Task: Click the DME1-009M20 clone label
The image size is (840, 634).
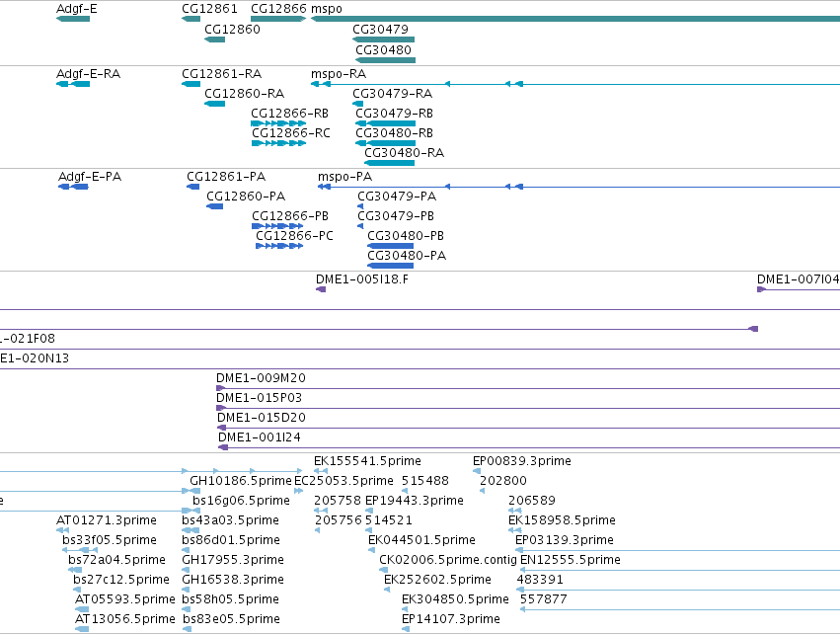Action: [261, 378]
